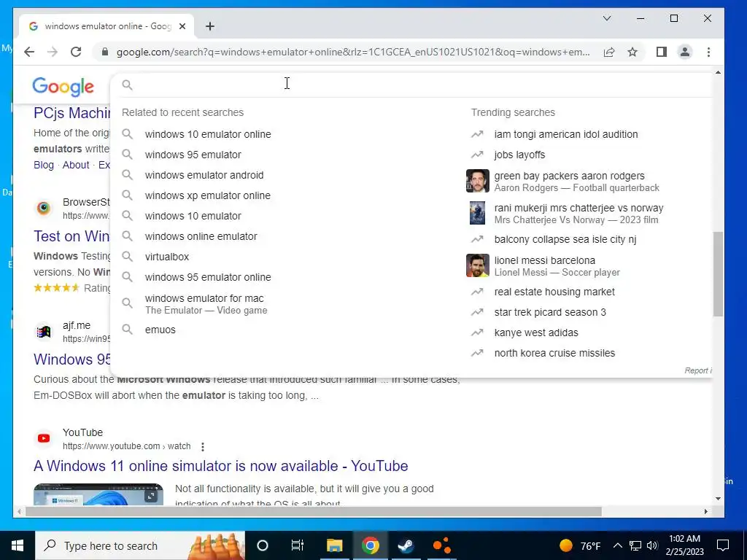
Task: Click the Report link under suggestions
Action: pos(698,370)
